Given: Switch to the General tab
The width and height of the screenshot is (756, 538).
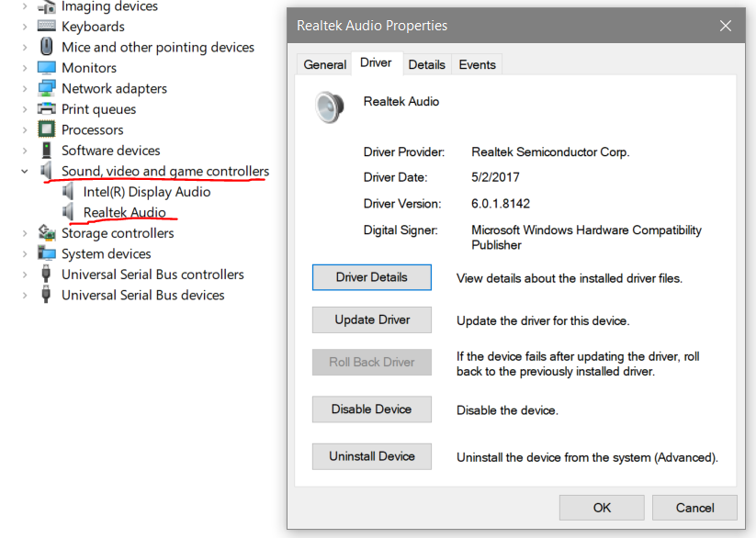Looking at the screenshot, I should (324, 64).
